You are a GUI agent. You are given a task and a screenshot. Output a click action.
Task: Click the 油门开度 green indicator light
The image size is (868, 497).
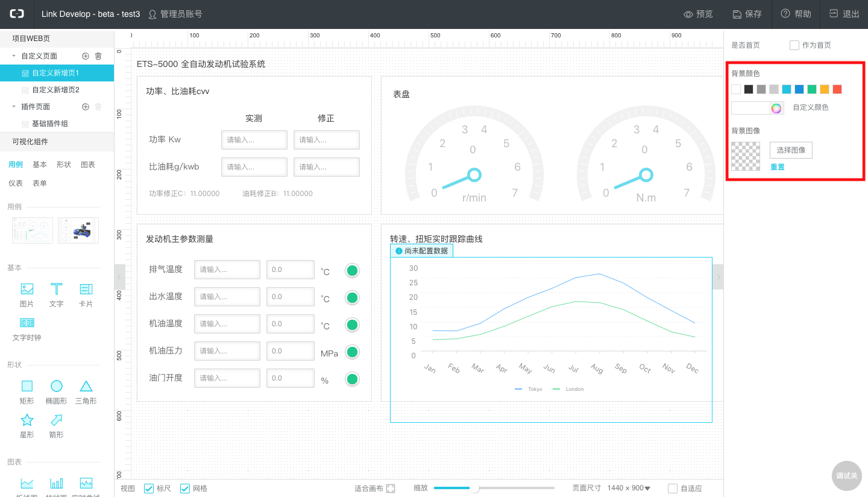[353, 379]
